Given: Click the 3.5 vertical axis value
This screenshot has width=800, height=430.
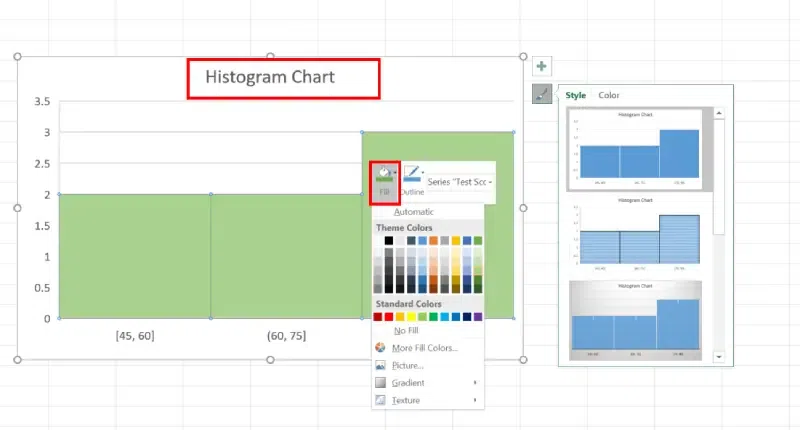Looking at the screenshot, I should coord(42,101).
